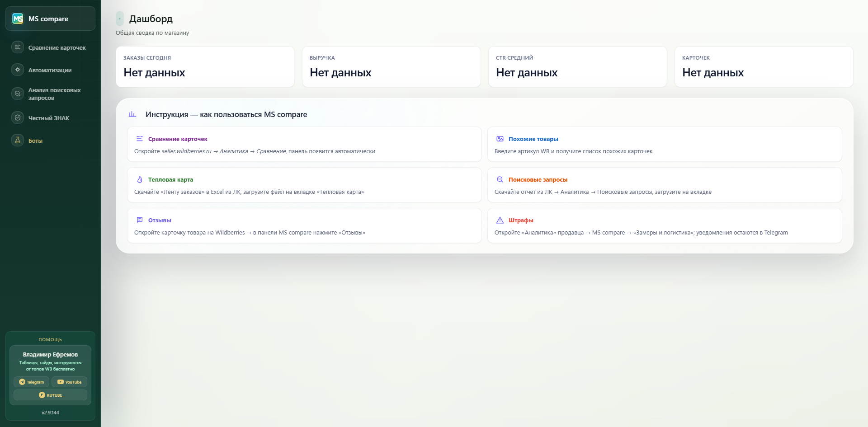Click the MS compare logo icon
Viewport: 868px width, 427px height.
click(18, 19)
